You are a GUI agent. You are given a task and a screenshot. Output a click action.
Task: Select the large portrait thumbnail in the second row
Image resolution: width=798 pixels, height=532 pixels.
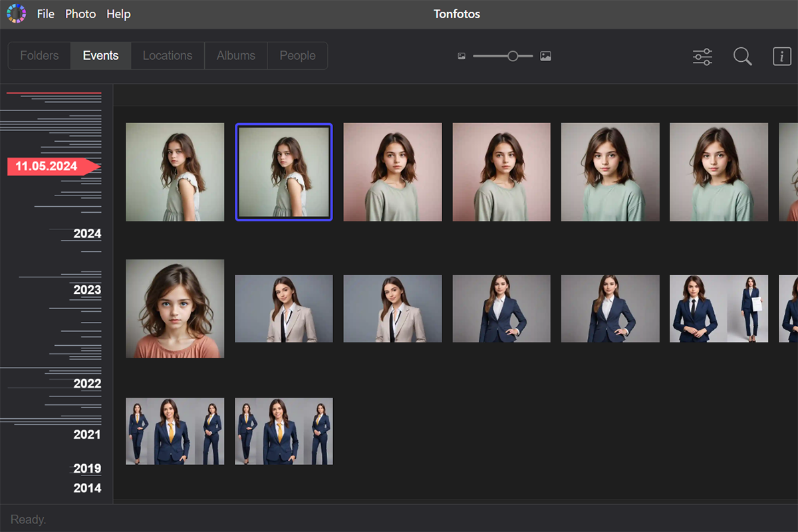(x=175, y=308)
